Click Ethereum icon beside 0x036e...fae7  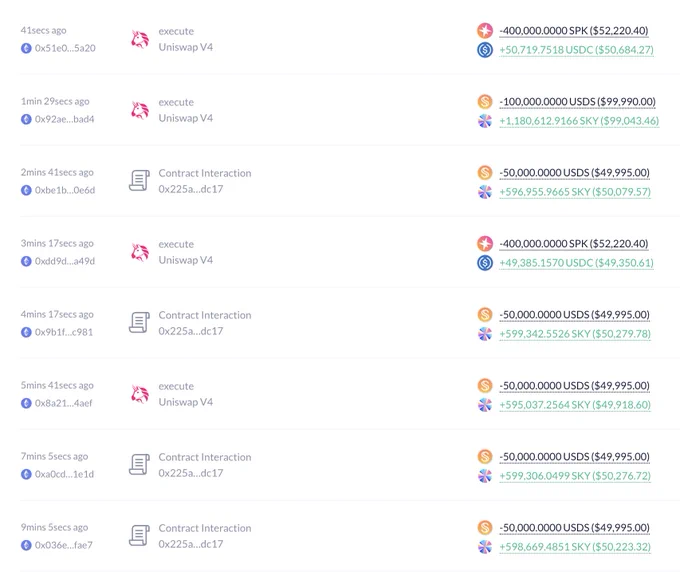[26, 546]
